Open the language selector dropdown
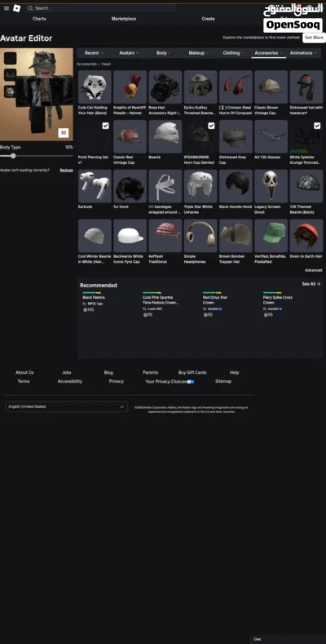 [x=67, y=406]
